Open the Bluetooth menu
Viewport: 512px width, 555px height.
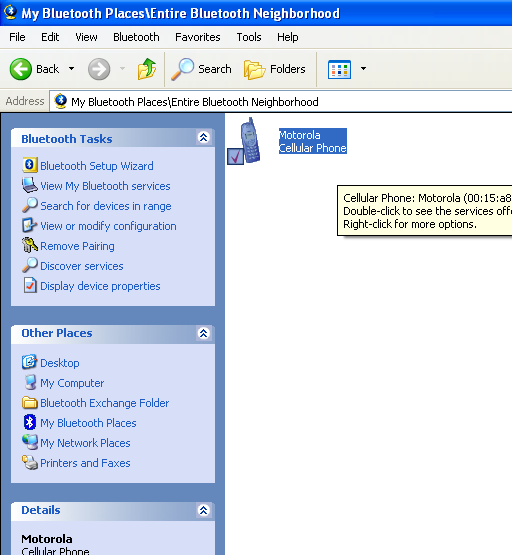(x=136, y=37)
